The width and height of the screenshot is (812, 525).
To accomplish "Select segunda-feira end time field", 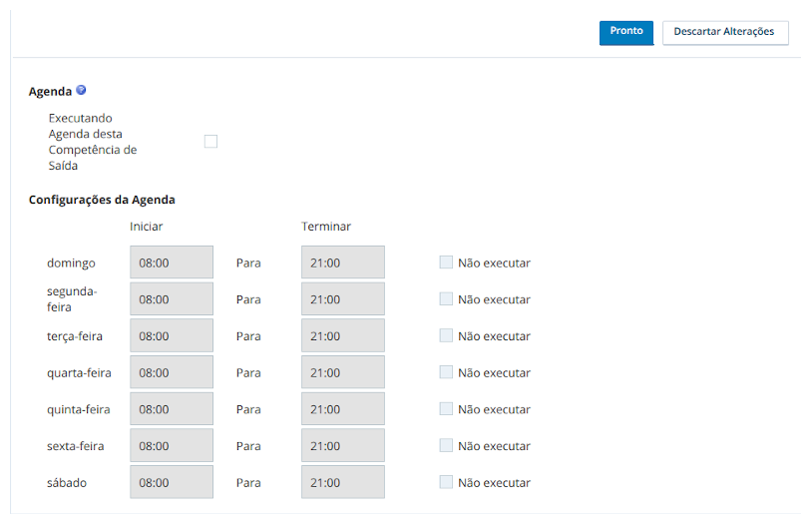I will [343, 299].
